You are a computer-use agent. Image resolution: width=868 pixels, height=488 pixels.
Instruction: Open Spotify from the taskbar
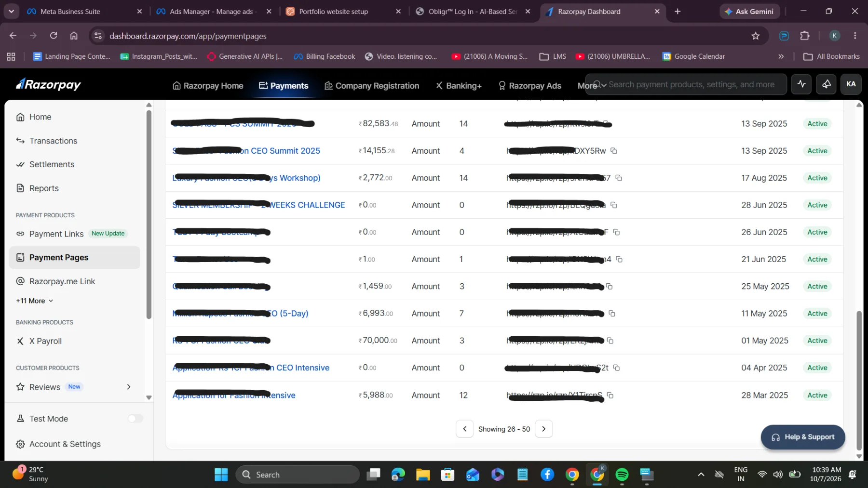pos(622,475)
